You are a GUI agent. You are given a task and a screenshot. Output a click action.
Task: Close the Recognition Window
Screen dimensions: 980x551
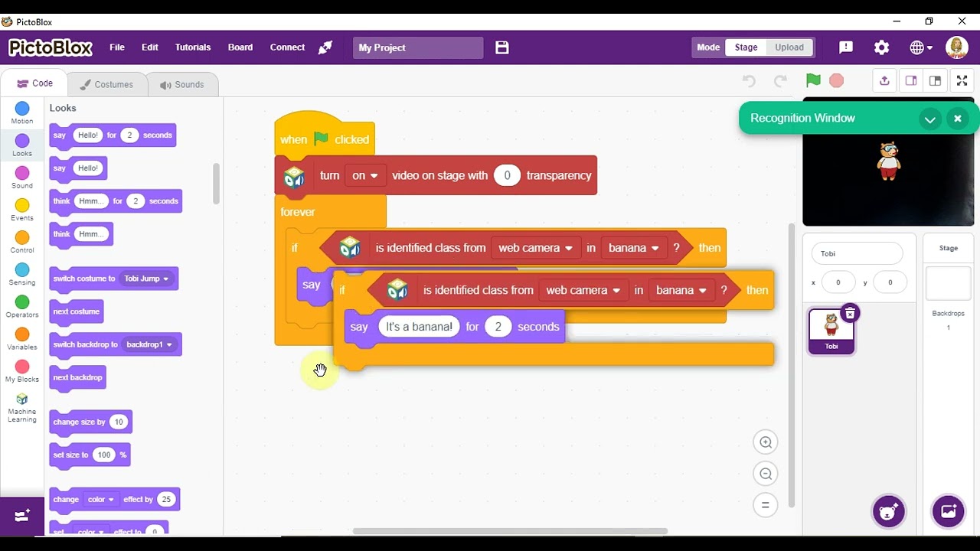click(x=957, y=119)
